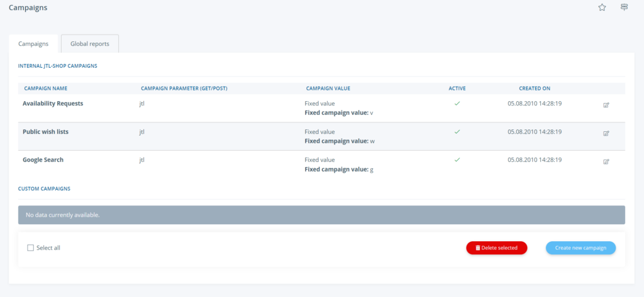Click active checkmark for Google Search
644x297 pixels.
tap(457, 160)
